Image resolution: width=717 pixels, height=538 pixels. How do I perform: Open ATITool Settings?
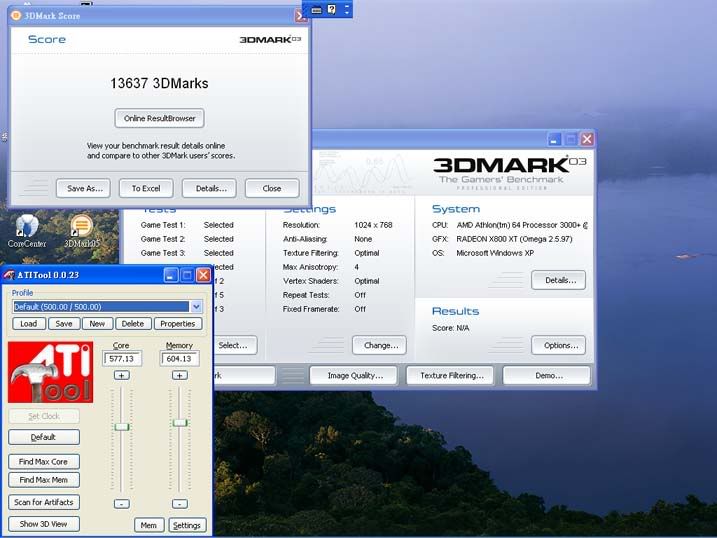187,525
